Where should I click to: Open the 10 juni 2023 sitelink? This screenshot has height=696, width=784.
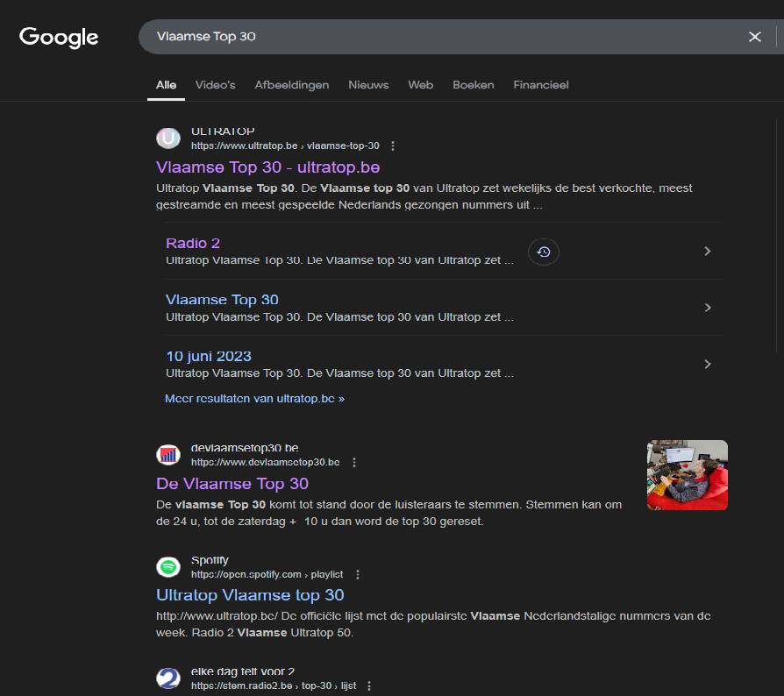[x=209, y=356]
